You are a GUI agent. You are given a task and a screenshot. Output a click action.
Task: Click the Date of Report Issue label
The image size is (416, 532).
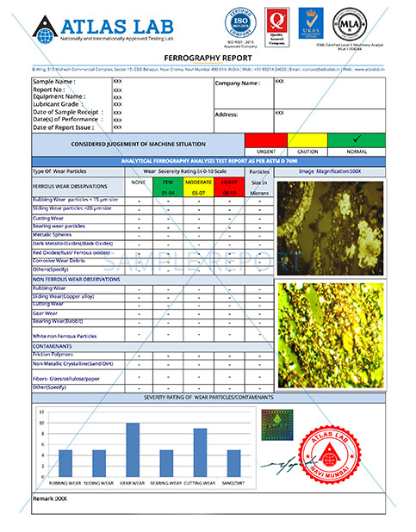coord(63,127)
